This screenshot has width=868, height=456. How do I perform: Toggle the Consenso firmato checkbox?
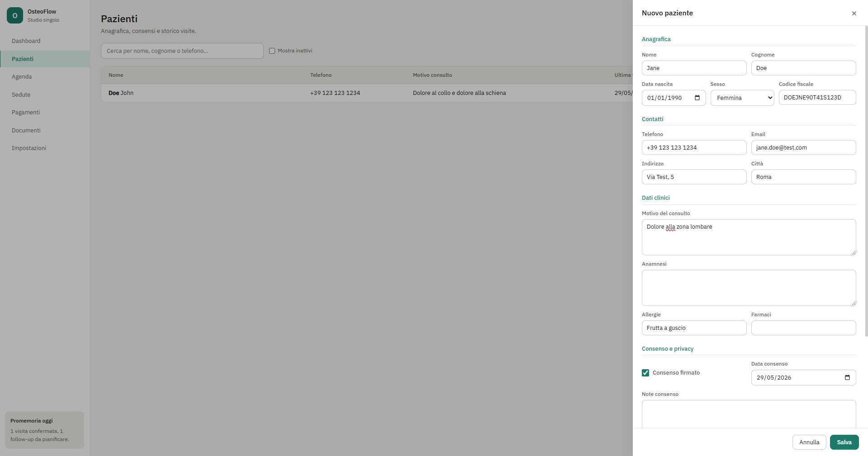[645, 373]
